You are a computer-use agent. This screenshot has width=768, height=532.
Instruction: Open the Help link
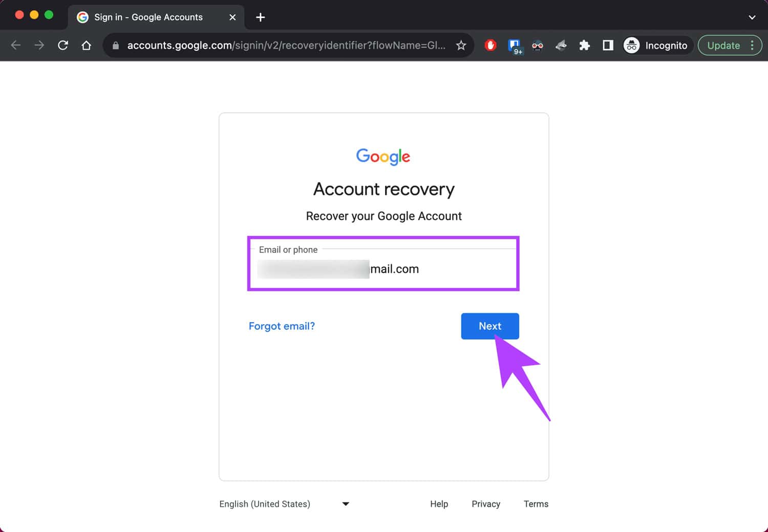click(x=439, y=504)
